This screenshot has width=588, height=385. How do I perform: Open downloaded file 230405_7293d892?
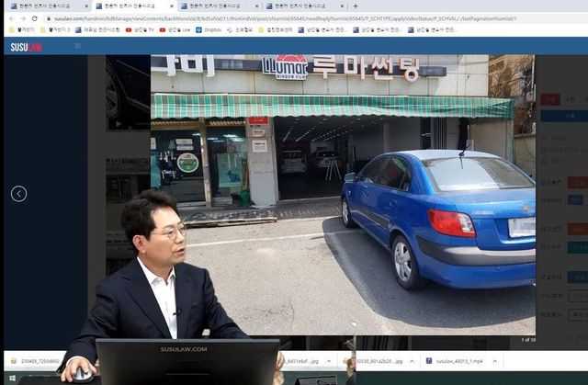(37, 361)
